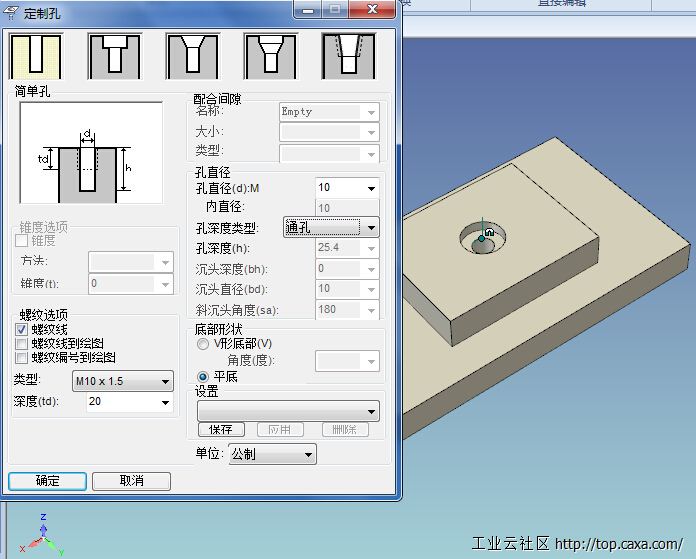Click the 定制孔 dialog title icon
This screenshot has height=559, width=696.
point(11,11)
